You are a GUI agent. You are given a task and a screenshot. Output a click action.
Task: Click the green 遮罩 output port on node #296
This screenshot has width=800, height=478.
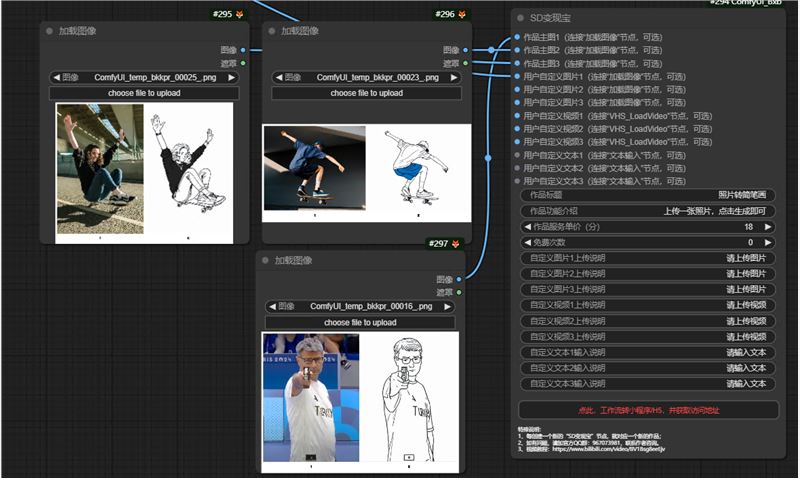click(x=465, y=63)
